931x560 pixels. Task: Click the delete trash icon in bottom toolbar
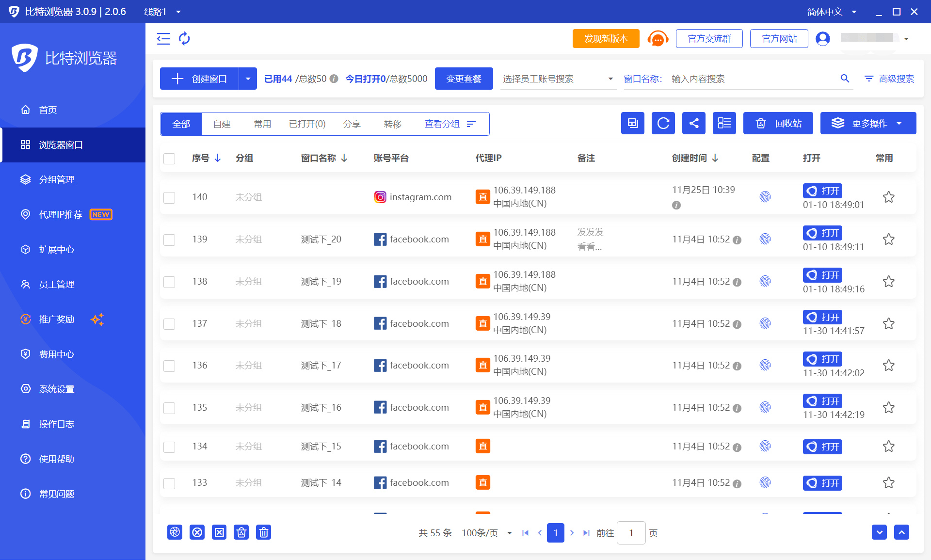[x=263, y=532]
